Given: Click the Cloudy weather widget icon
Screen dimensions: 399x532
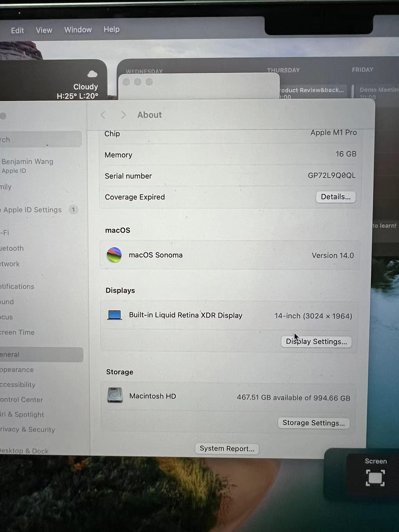Looking at the screenshot, I should pos(92,74).
